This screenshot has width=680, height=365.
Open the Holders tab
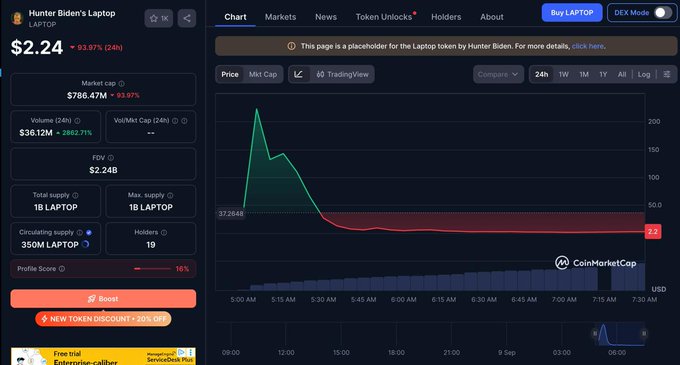pyautogui.click(x=446, y=17)
